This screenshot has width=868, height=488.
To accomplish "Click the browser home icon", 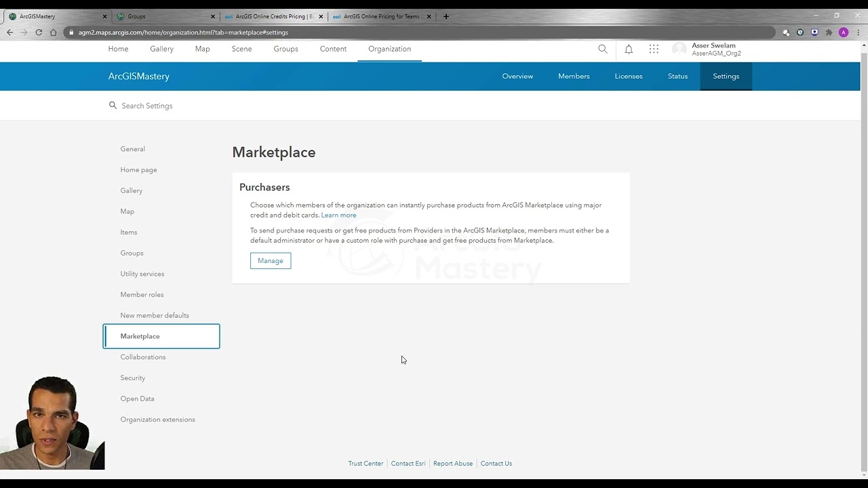I will (x=54, y=32).
